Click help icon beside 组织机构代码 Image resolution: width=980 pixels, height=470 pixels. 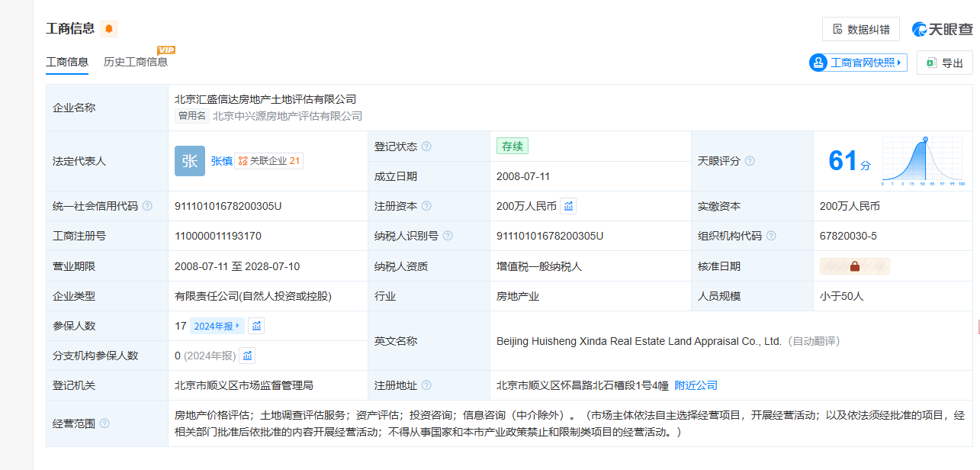pyautogui.click(x=772, y=236)
